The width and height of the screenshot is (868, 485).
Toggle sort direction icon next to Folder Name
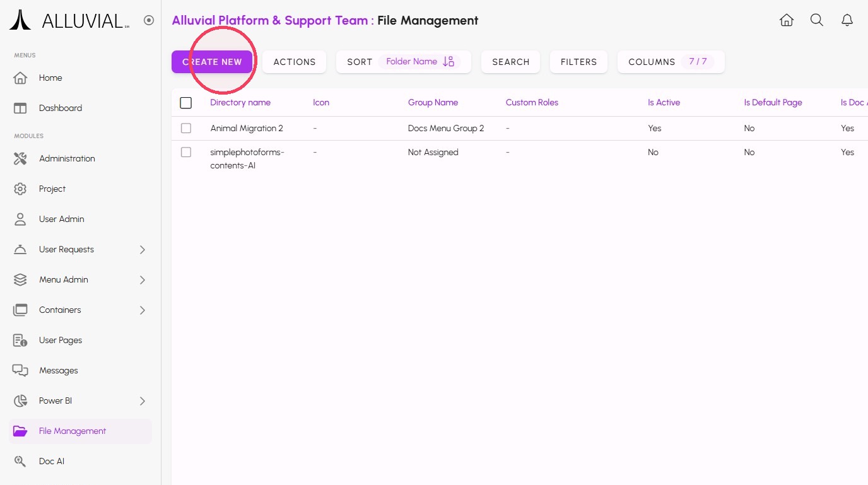pyautogui.click(x=449, y=62)
